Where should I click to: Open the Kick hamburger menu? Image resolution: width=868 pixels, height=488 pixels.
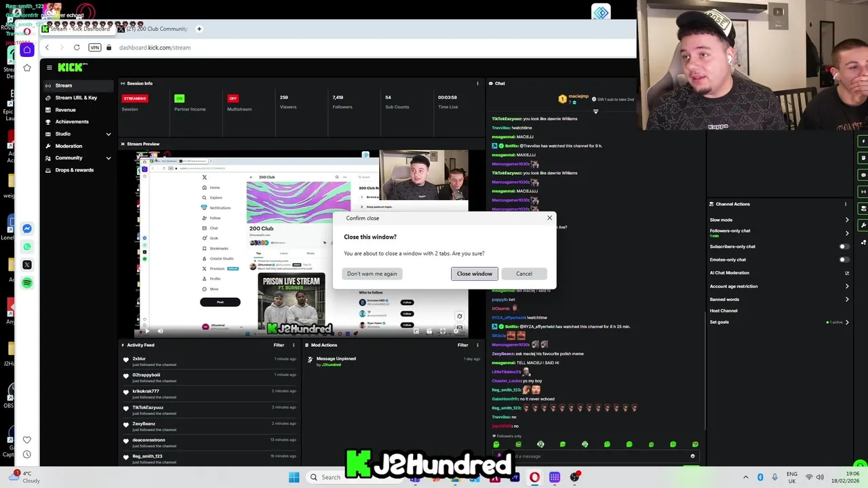click(x=49, y=67)
